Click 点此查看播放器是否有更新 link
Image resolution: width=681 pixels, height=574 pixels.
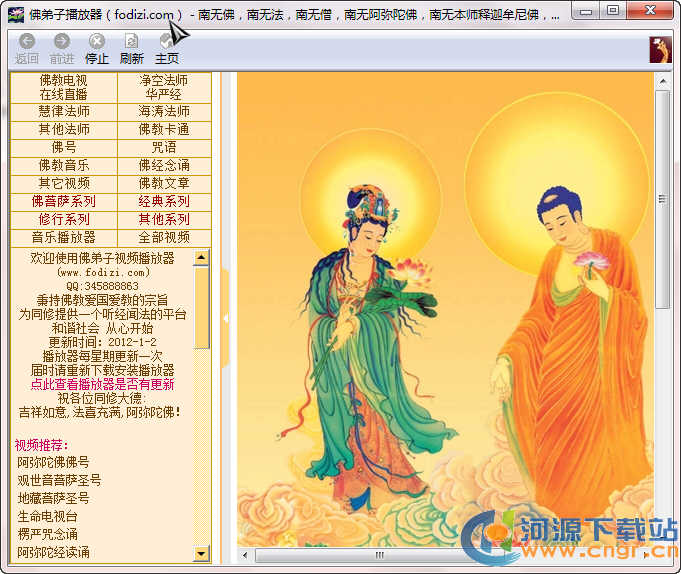click(102, 385)
